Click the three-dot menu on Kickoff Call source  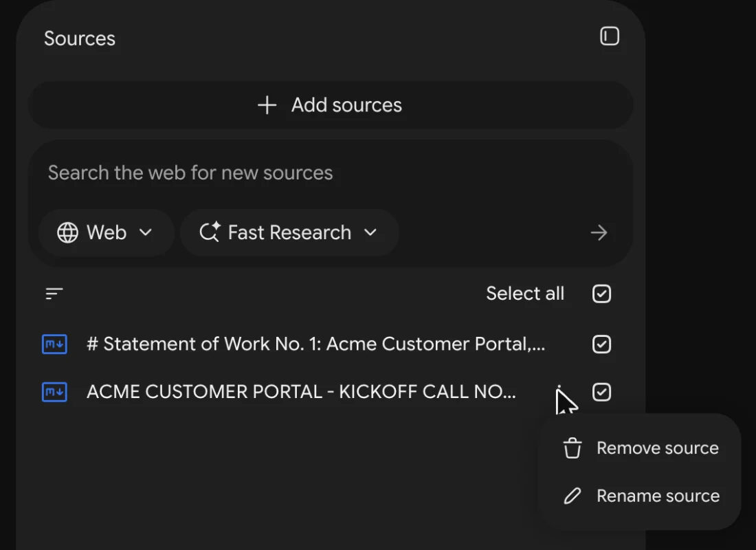(559, 392)
